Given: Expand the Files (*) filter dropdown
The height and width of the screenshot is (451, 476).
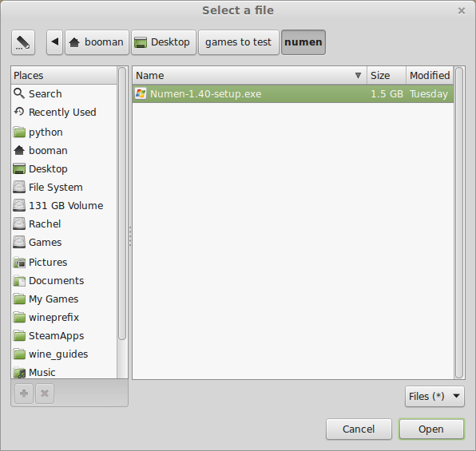Looking at the screenshot, I should point(434,397).
